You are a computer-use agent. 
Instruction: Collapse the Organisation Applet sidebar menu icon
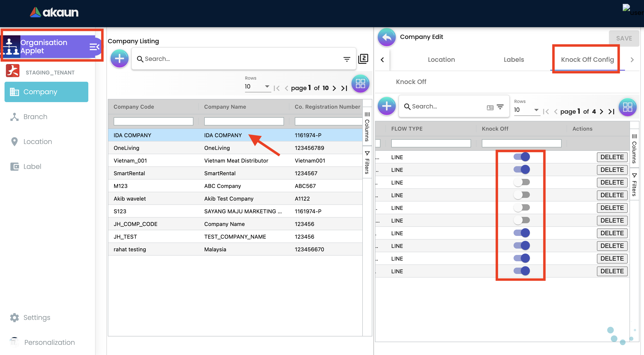point(94,47)
